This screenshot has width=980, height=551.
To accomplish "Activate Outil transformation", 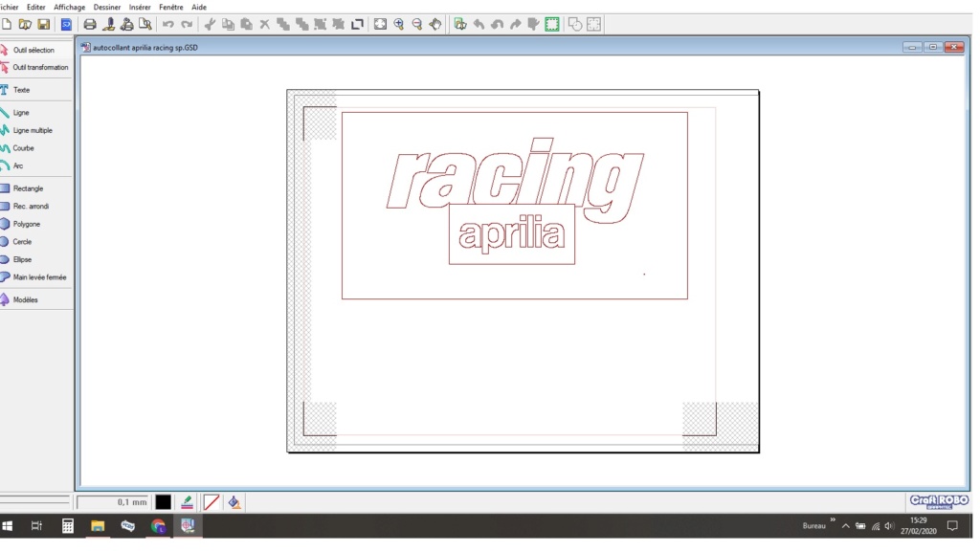I will (x=36, y=68).
